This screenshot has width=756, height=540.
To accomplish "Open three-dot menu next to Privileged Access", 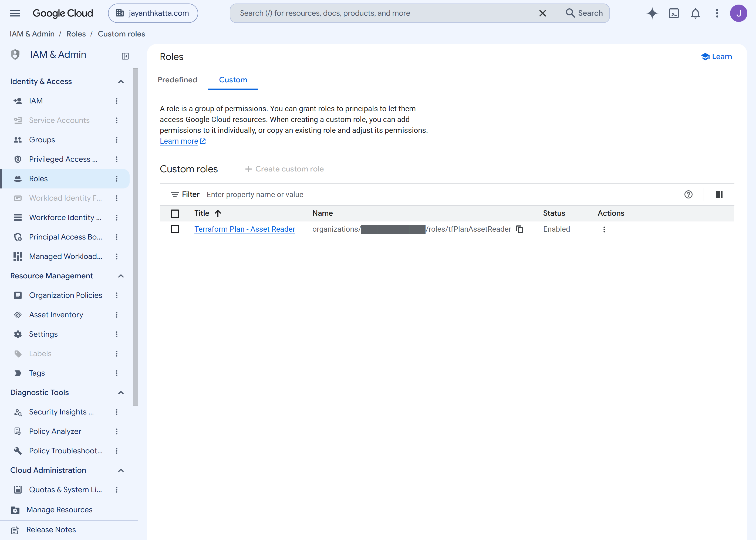I will pyautogui.click(x=116, y=159).
